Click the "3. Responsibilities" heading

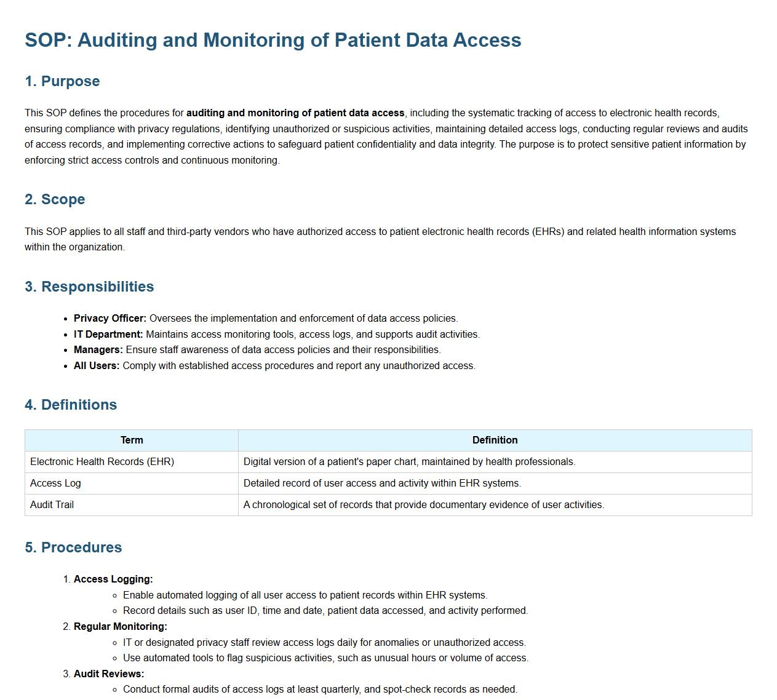click(89, 287)
